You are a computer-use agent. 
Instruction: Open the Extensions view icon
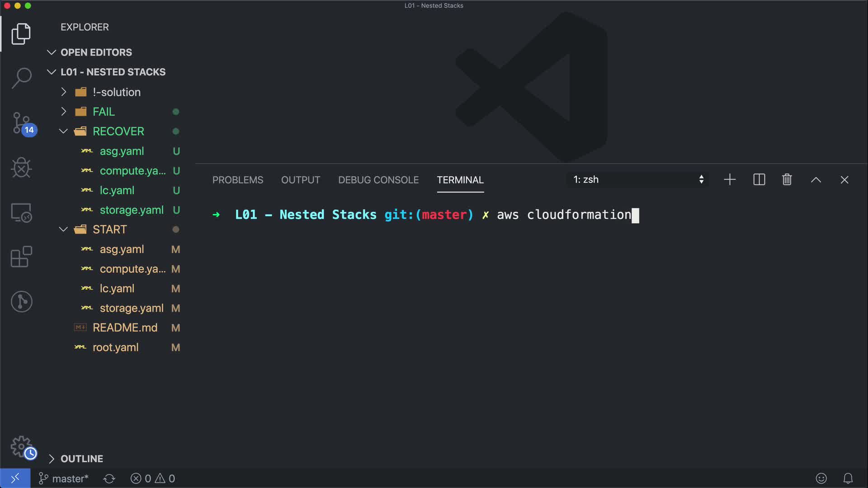click(21, 257)
